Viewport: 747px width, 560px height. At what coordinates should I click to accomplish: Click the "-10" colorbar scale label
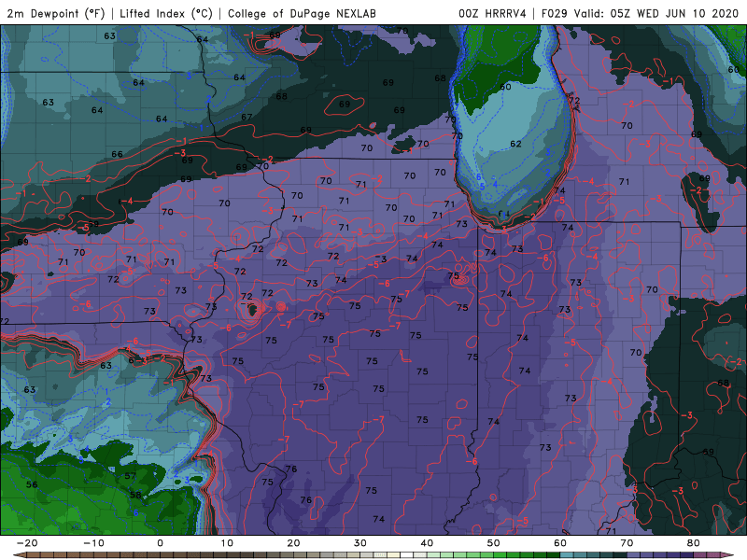93,543
